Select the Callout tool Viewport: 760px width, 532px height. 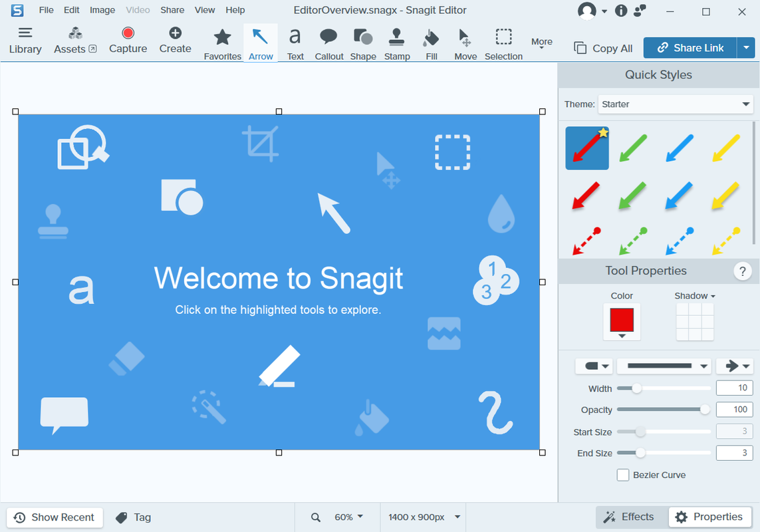pyautogui.click(x=329, y=44)
